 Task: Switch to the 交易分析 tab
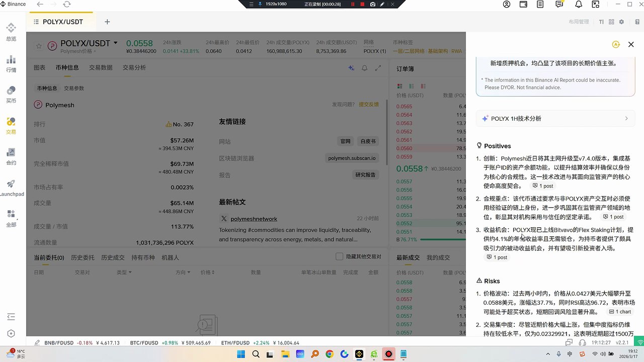coord(134,67)
